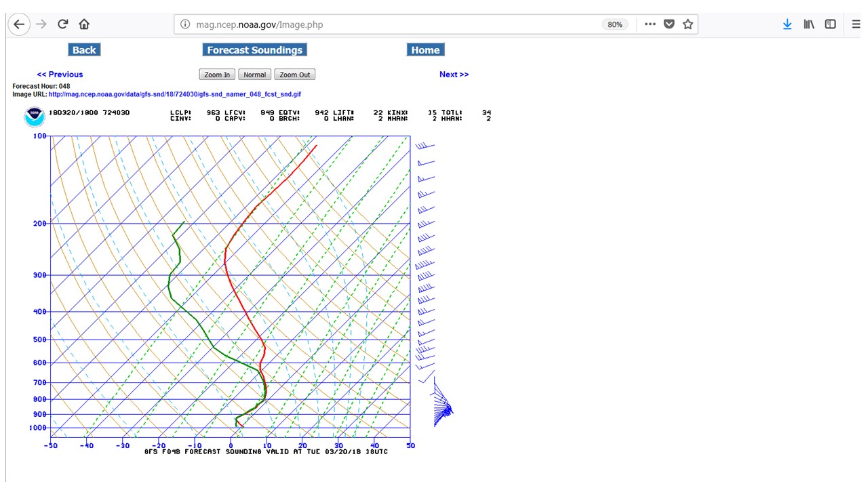
Task: Go to the << Previous forecast
Action: [60, 75]
